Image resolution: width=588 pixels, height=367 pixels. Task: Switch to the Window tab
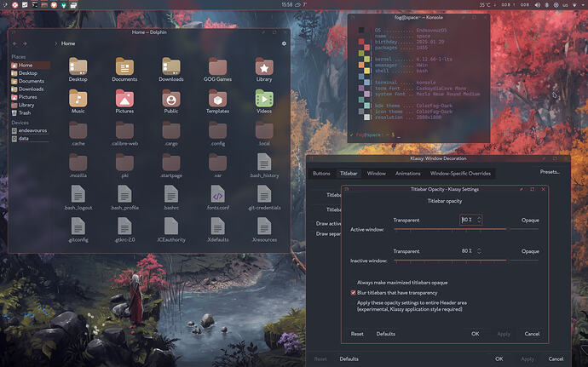click(376, 173)
